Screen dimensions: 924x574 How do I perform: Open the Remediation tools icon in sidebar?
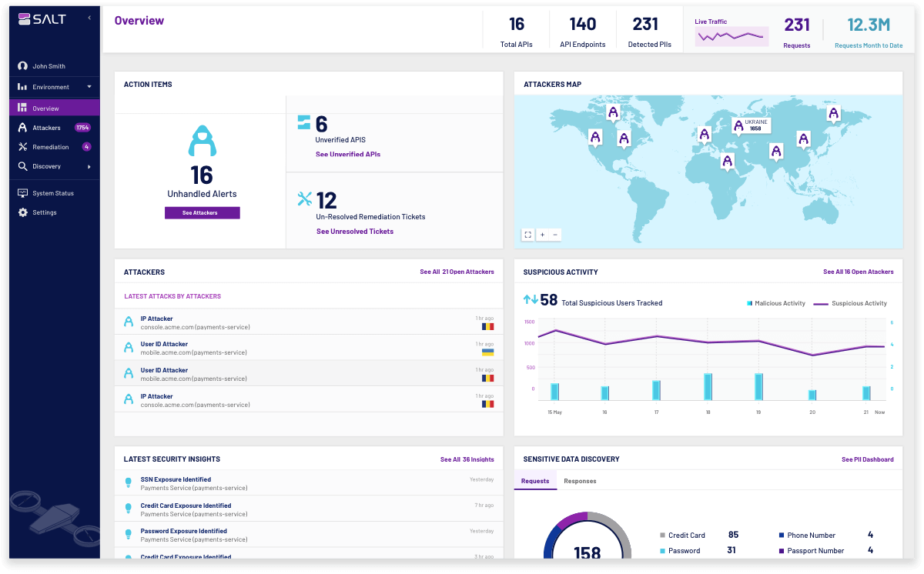click(x=23, y=146)
